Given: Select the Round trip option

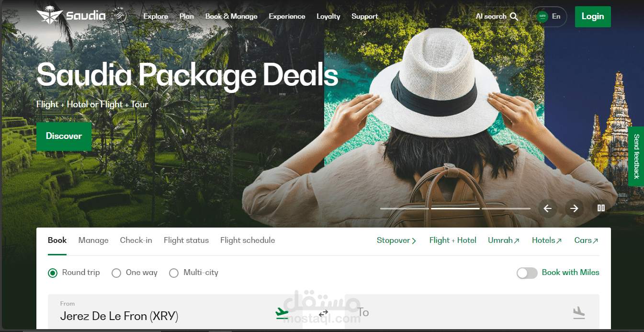Looking at the screenshot, I should (74, 273).
